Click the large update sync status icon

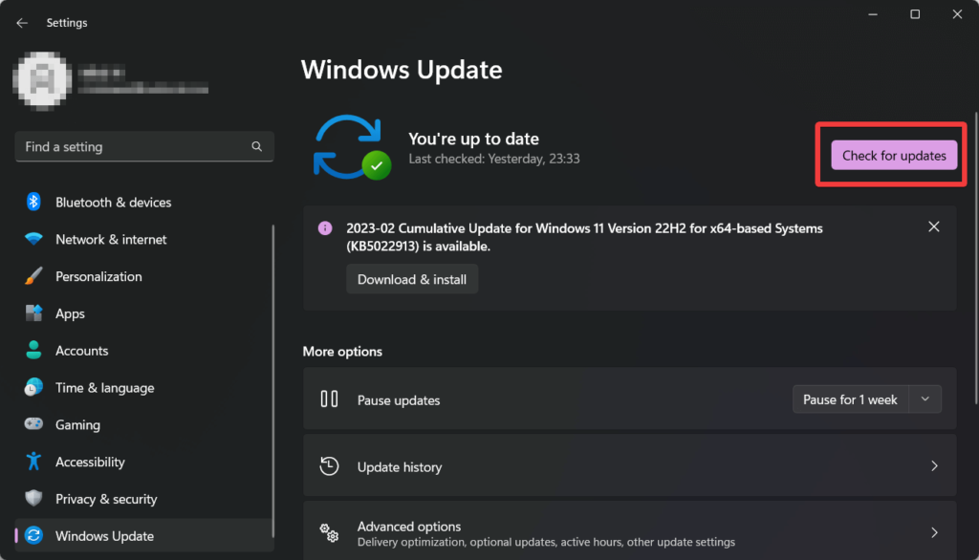(352, 147)
